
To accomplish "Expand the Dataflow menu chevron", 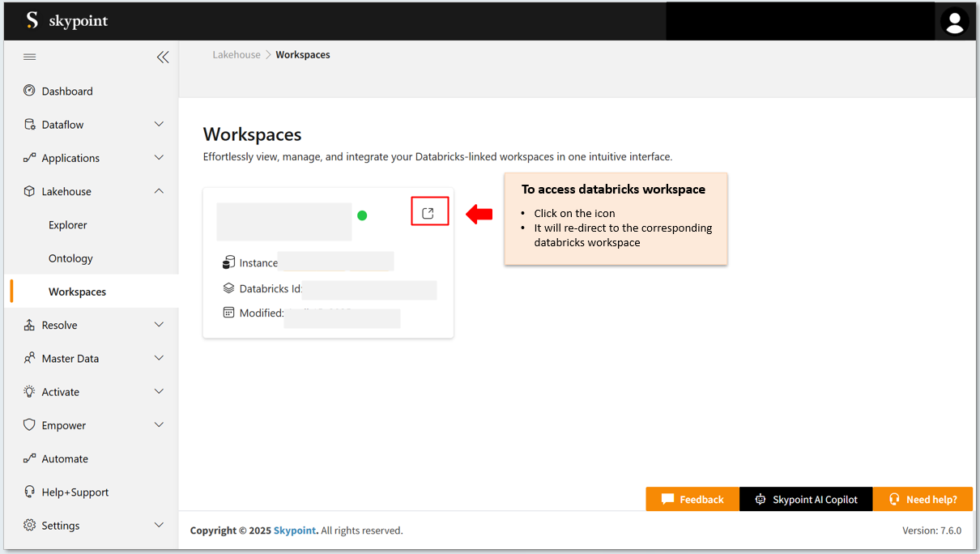I will (x=159, y=124).
